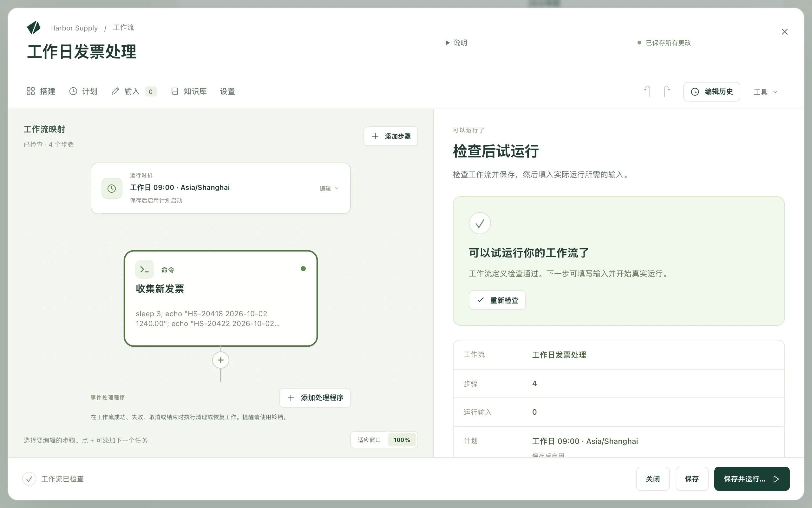Click the 工作流 breadcrumb link

tap(123, 28)
